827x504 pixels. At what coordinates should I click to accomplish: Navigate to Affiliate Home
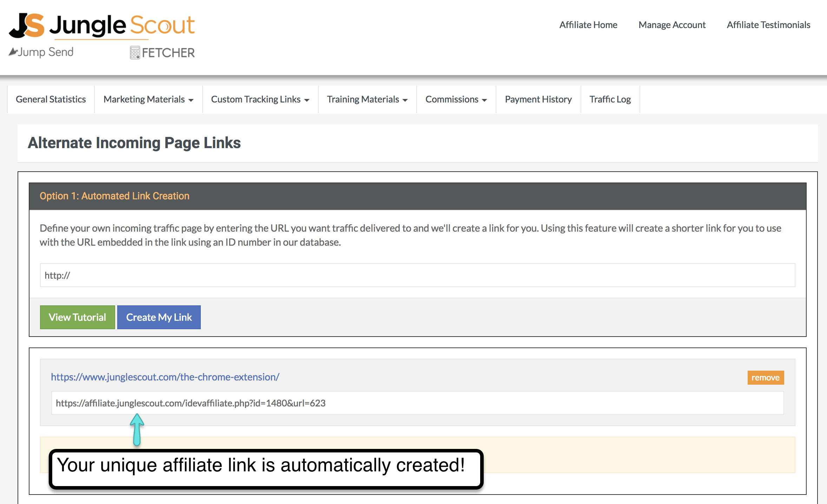click(x=588, y=25)
